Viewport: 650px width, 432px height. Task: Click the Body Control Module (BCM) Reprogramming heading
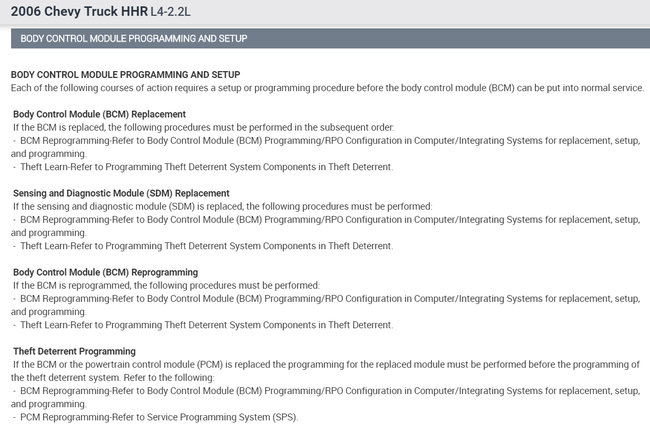tap(105, 272)
